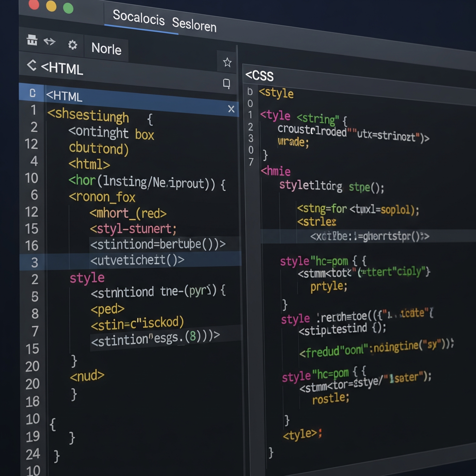Click the building-shaped toolbar icon
This screenshot has width=476, height=476.
32,40
